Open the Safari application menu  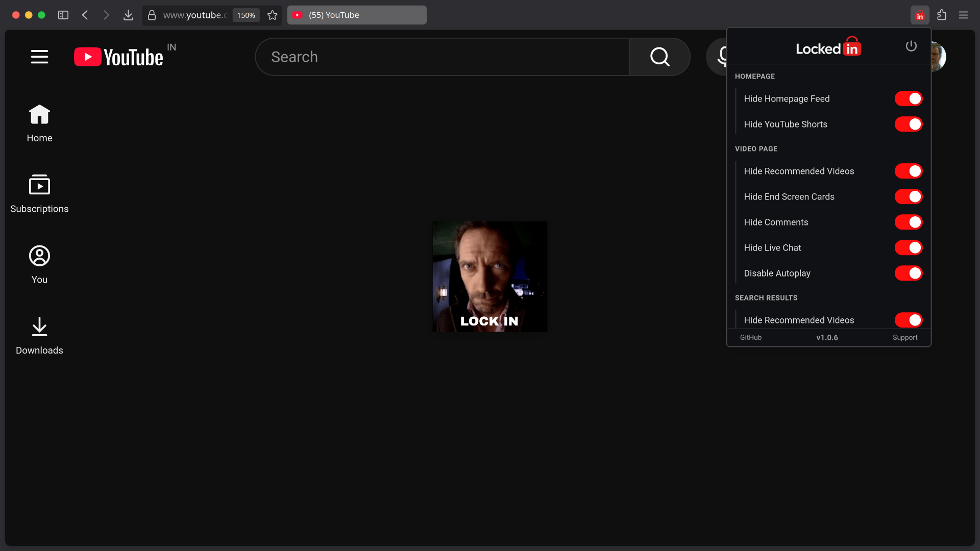pos(964,15)
